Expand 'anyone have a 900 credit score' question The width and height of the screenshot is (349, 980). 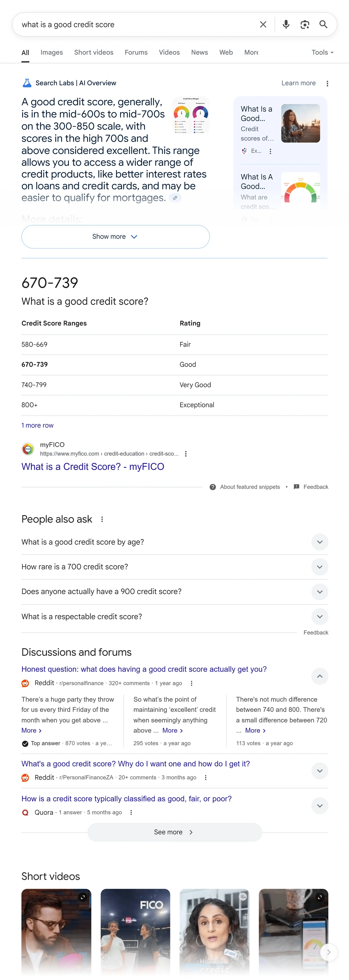(x=320, y=592)
